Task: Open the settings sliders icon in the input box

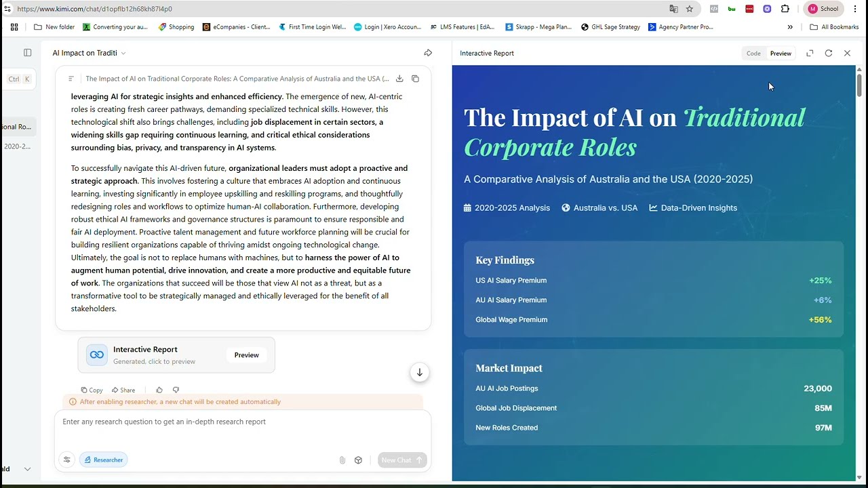Action: [66, 460]
